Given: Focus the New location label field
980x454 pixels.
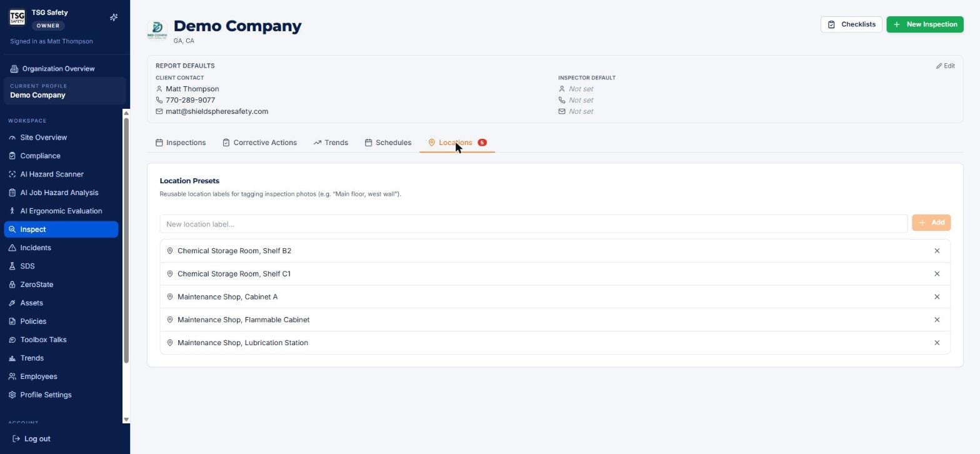Looking at the screenshot, I should click(x=533, y=224).
